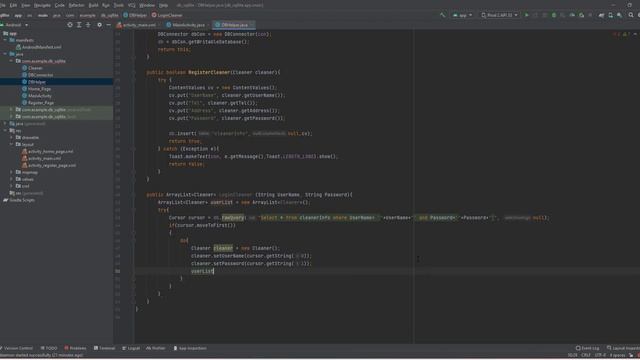This screenshot has height=360, width=640.
Task: Click LoginCleaner in the breadcrumb bar
Action: 167,15
